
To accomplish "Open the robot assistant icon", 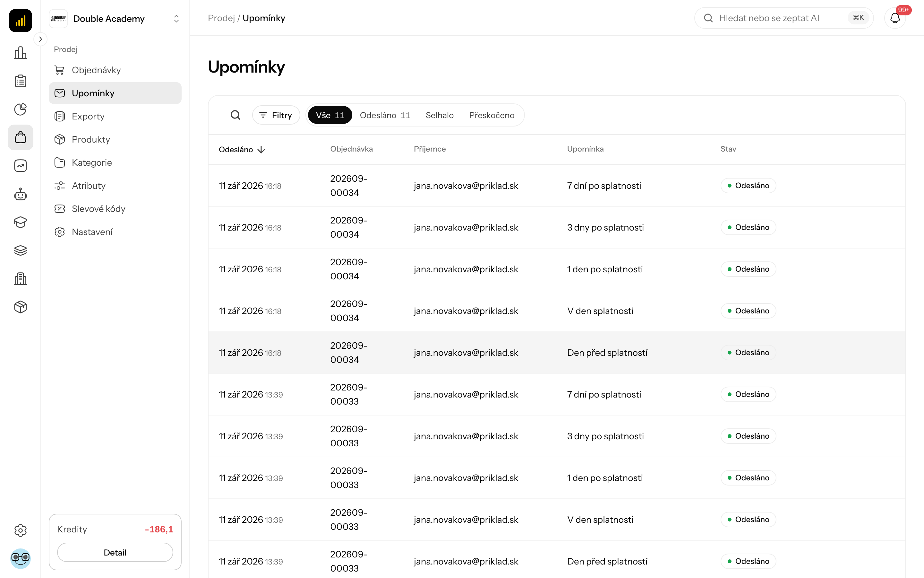I will pyautogui.click(x=20, y=194).
